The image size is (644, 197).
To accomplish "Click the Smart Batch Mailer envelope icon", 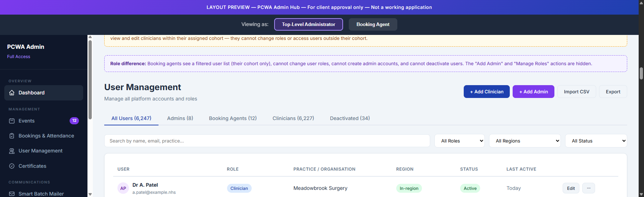I will click(12, 194).
